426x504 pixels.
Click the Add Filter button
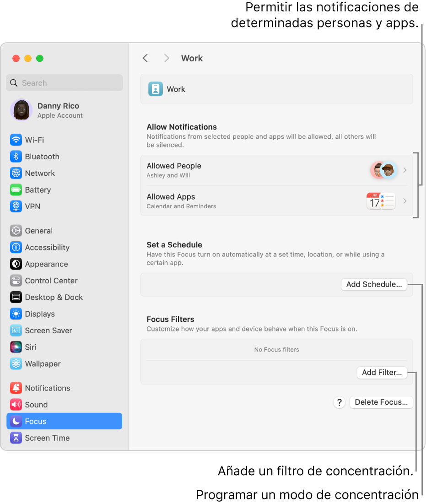point(382,373)
